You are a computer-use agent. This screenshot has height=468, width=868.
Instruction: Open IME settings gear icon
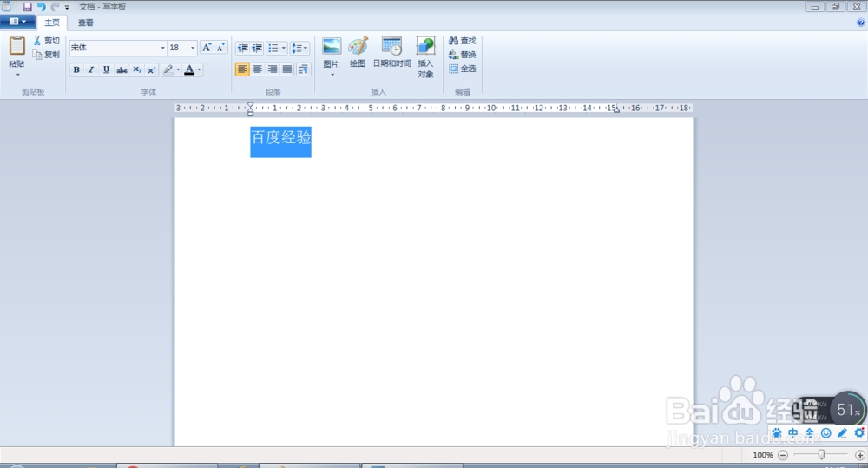point(859,432)
